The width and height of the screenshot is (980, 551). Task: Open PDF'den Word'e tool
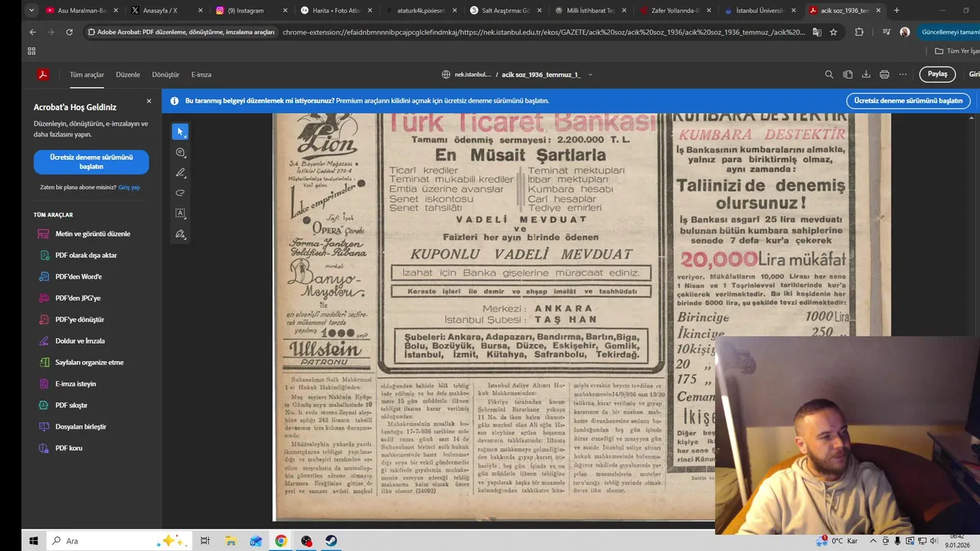[x=78, y=276]
